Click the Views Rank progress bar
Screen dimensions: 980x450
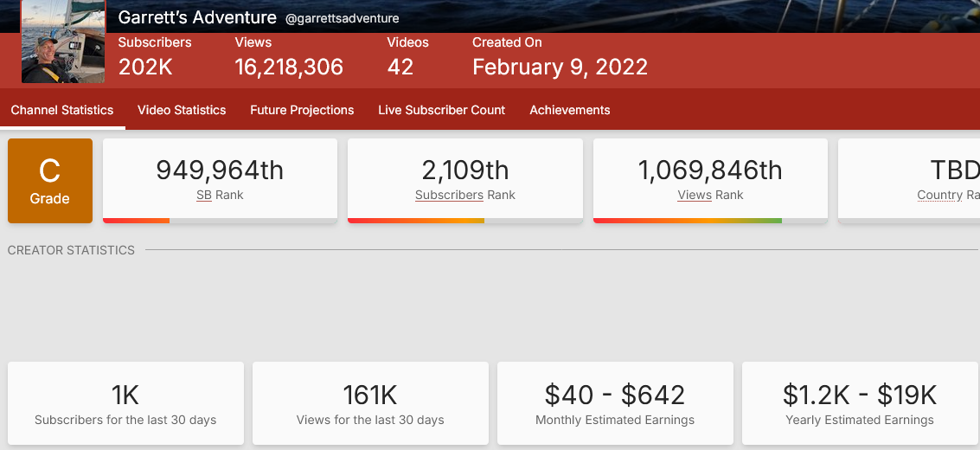pyautogui.click(x=709, y=221)
